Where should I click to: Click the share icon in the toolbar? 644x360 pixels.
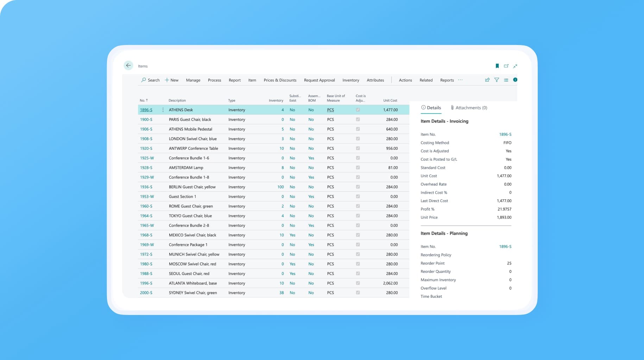pos(487,80)
